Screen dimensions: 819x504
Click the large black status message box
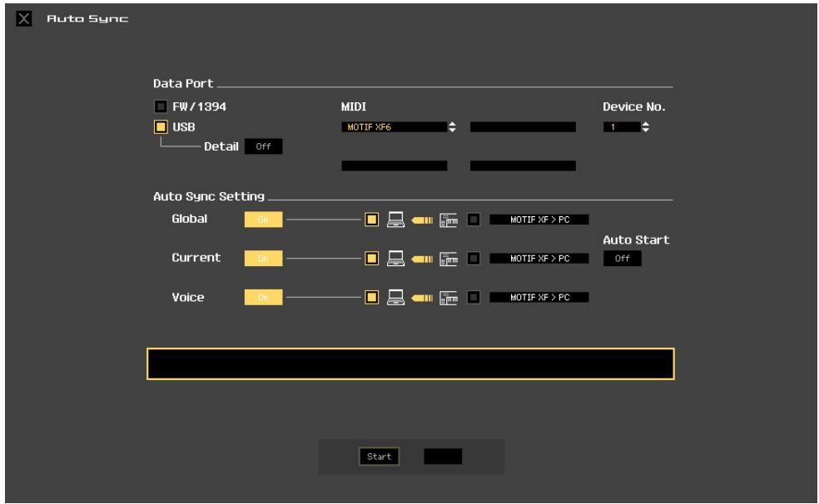click(x=410, y=363)
